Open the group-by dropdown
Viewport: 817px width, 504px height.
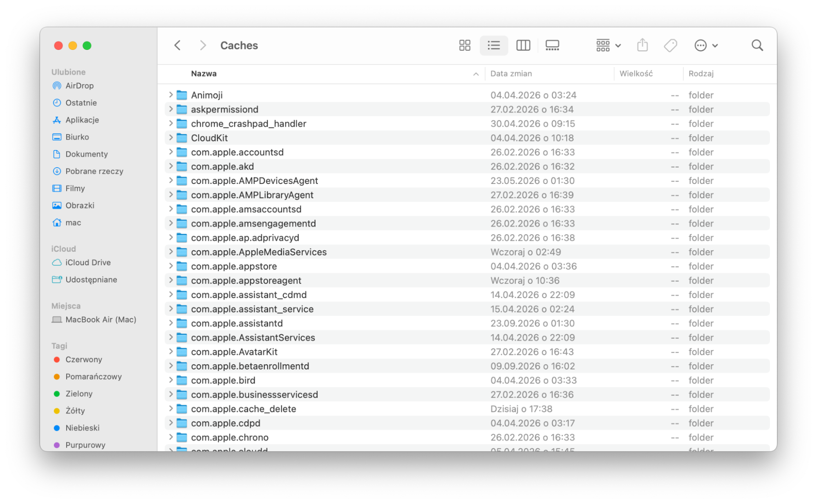click(608, 45)
